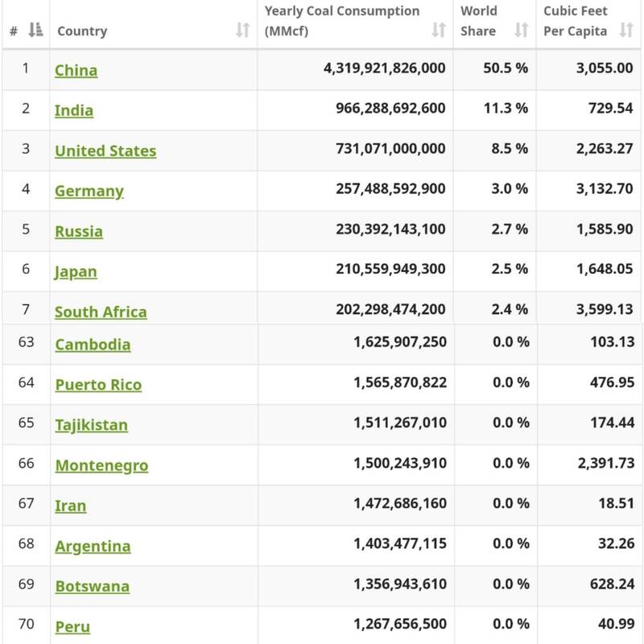Open the India country link
The width and height of the screenshot is (644, 644).
pyautogui.click(x=74, y=111)
